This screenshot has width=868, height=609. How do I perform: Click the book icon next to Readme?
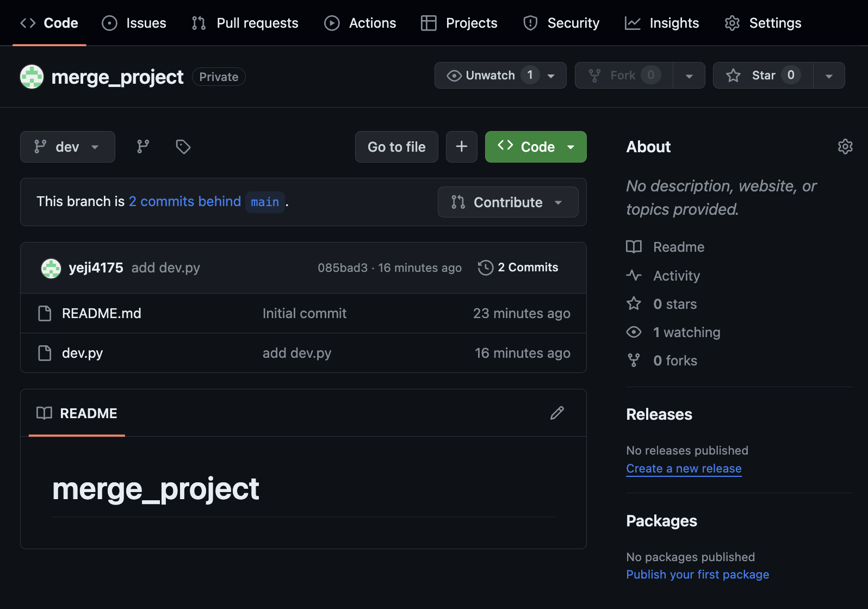point(634,247)
